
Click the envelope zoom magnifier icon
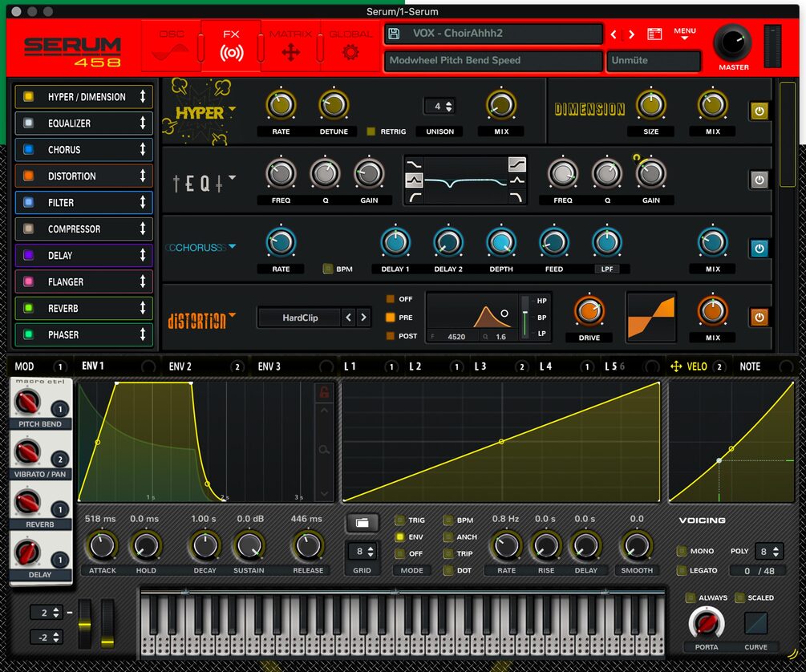click(324, 450)
